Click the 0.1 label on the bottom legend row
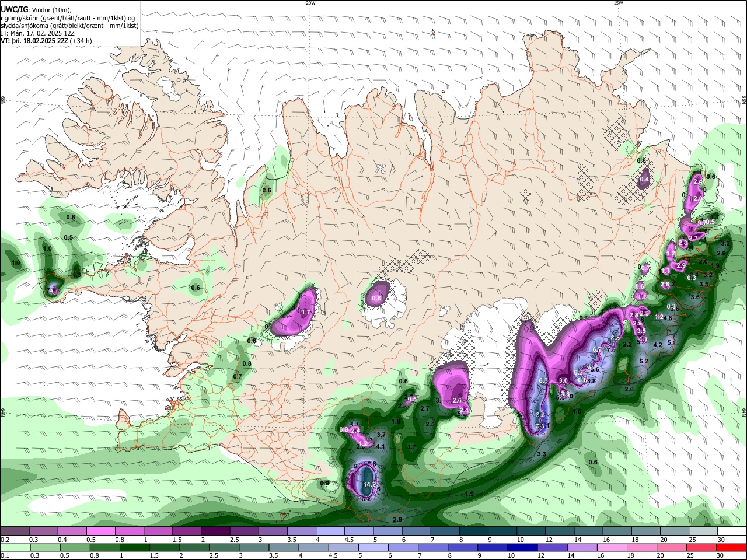 [5, 556]
